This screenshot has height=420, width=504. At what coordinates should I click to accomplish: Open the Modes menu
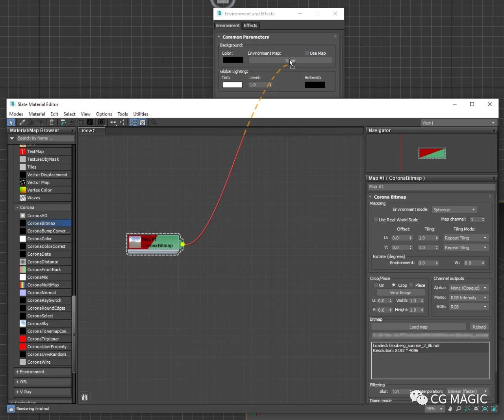[16, 114]
